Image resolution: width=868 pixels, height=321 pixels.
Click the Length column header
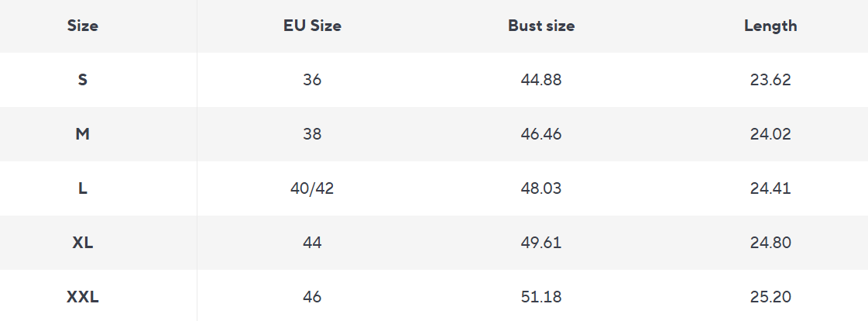770,26
